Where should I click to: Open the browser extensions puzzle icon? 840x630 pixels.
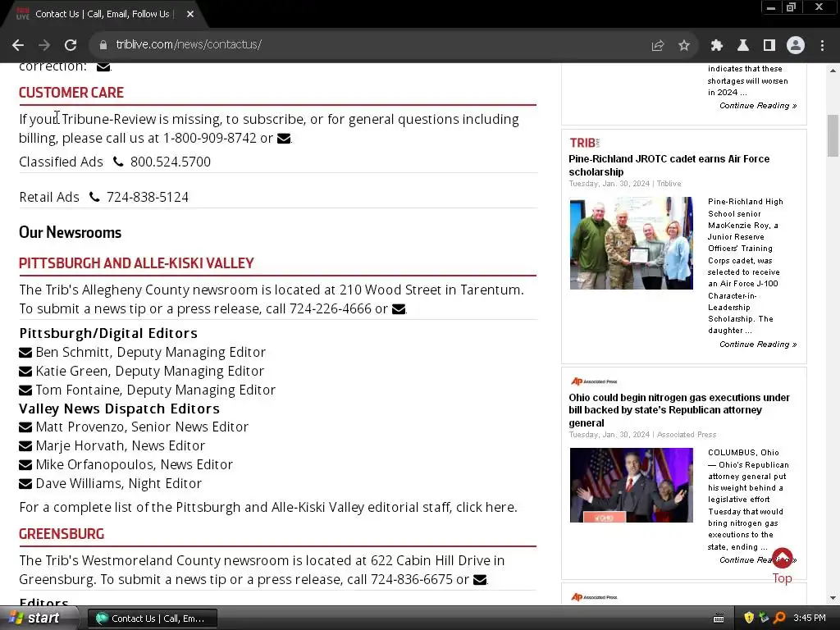[x=717, y=46]
